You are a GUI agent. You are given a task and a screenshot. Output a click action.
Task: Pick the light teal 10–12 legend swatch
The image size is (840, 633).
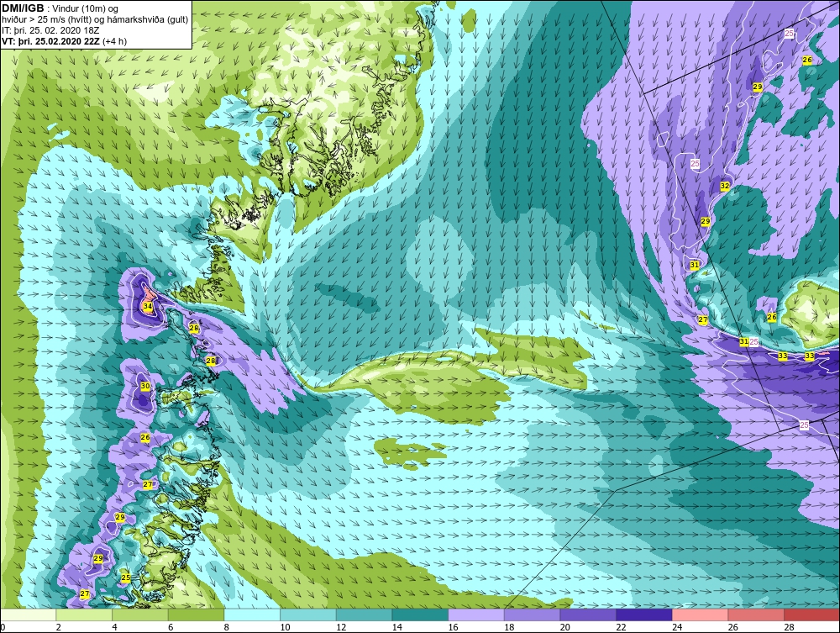pyautogui.click(x=307, y=615)
